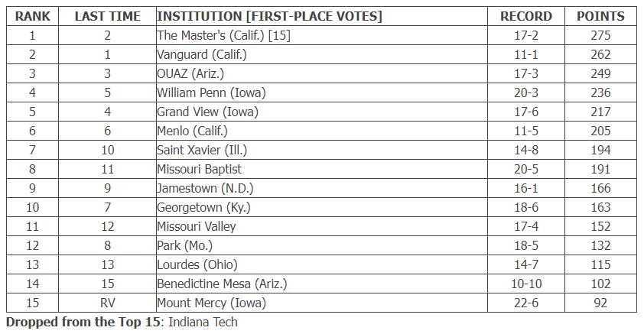Viewport: 644px width, 334px height.
Task: Click Saint Xavier (Ill.) institution name
Action: click(202, 150)
